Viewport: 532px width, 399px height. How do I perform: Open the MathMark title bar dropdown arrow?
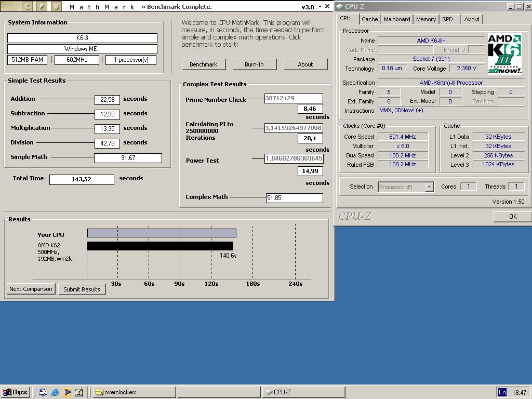(320, 6)
